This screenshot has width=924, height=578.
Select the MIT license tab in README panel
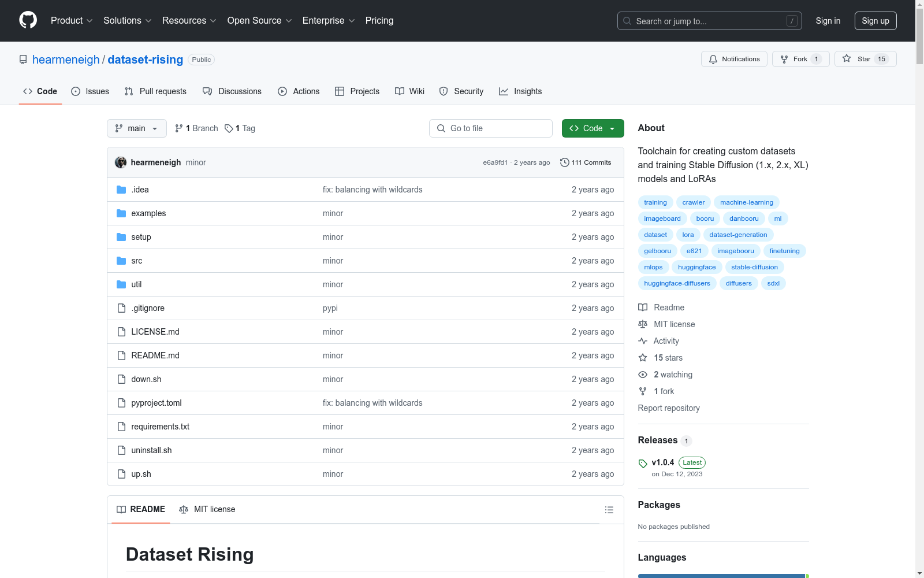click(207, 509)
